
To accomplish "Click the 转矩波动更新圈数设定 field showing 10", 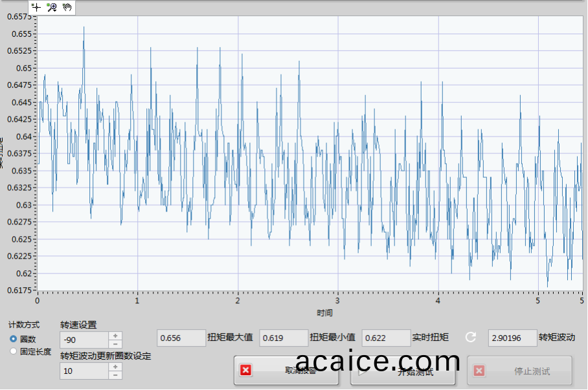I will click(84, 371).
